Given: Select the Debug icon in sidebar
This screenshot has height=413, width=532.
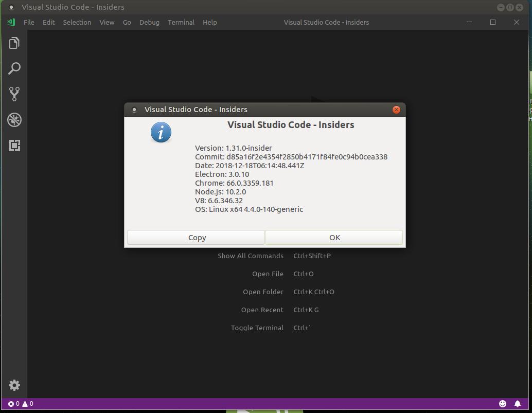Looking at the screenshot, I should click(x=14, y=120).
